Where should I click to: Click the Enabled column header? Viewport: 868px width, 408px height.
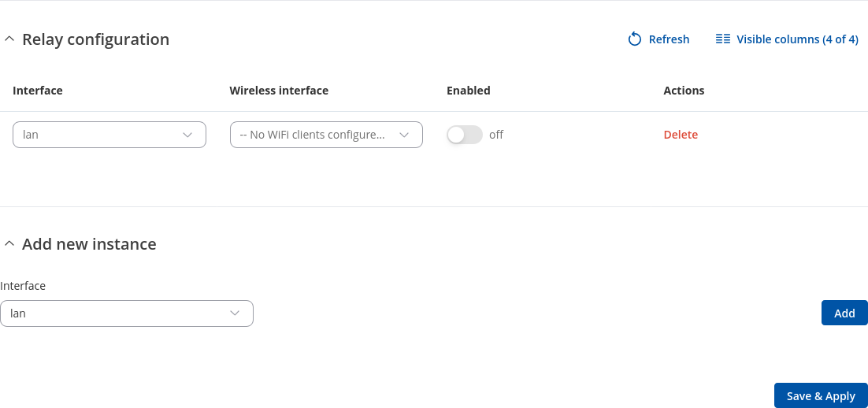(469, 91)
